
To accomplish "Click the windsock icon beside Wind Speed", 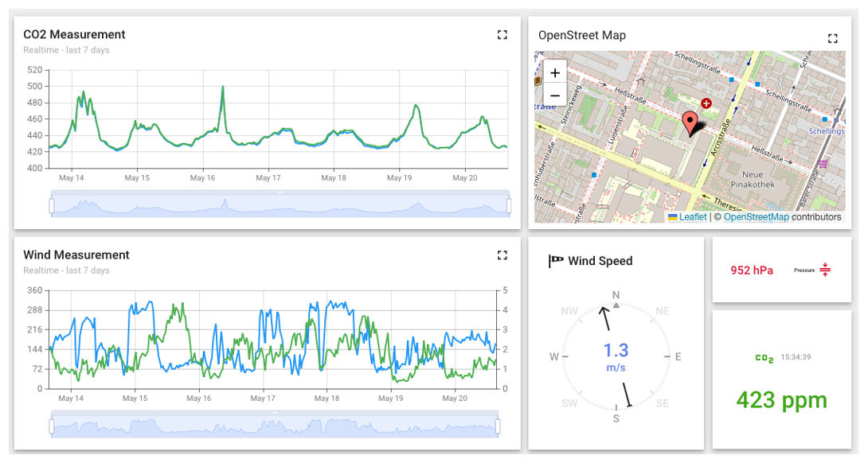I will [556, 261].
